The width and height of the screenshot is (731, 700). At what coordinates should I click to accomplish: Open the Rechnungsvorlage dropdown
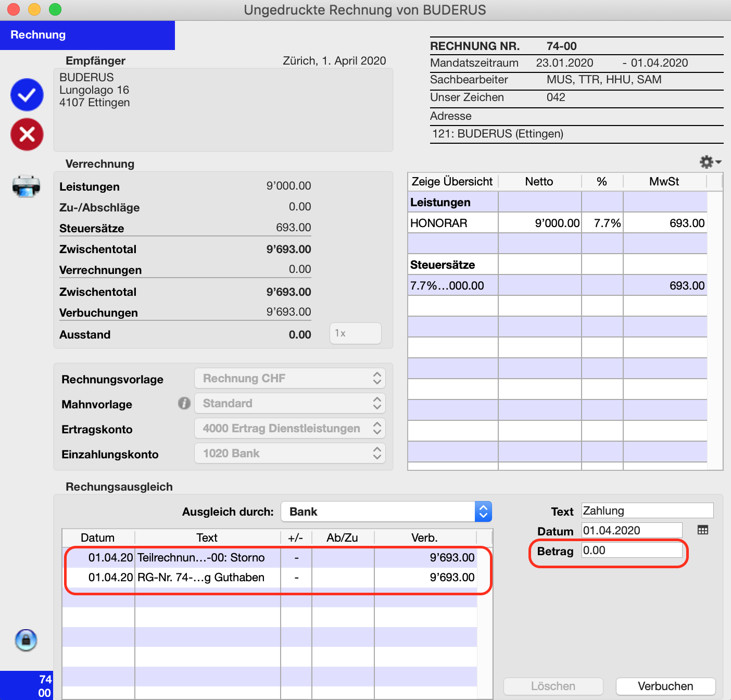290,378
